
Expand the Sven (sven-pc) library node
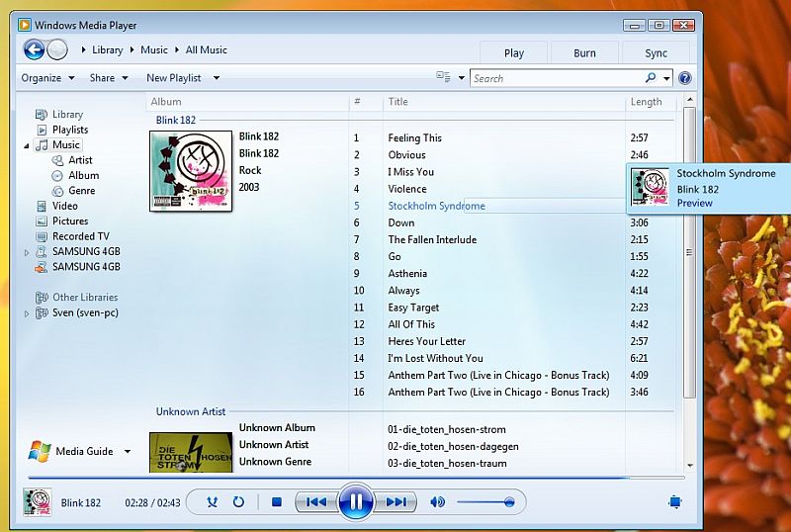coord(27,313)
